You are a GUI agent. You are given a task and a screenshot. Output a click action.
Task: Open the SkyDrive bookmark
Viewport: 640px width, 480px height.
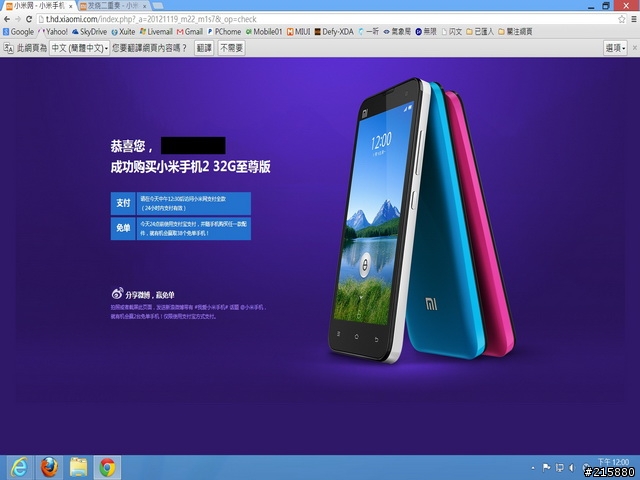coord(89,31)
